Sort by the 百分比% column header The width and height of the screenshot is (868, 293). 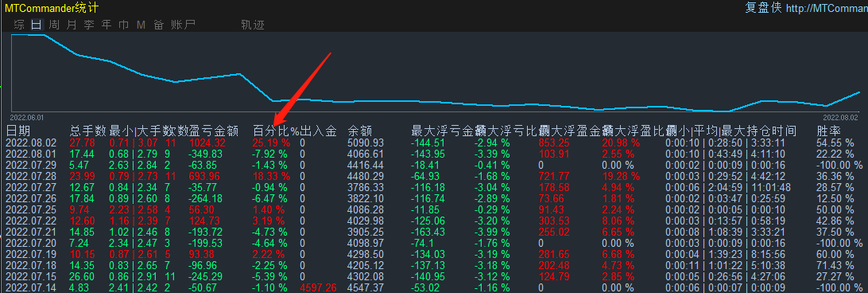[276, 131]
